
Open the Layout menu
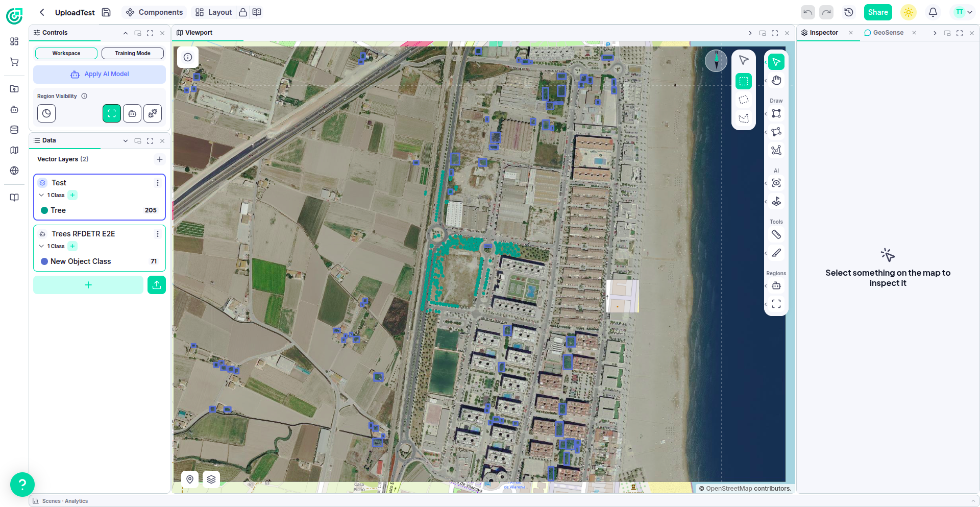(214, 12)
